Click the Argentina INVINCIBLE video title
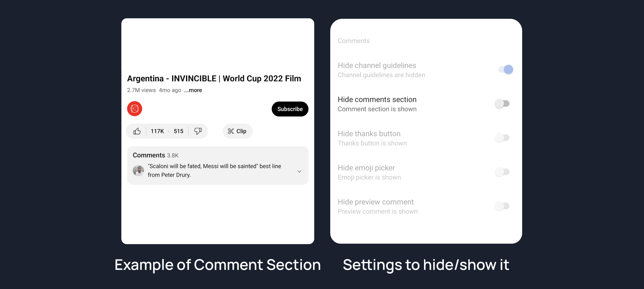644x289 pixels. coord(214,79)
